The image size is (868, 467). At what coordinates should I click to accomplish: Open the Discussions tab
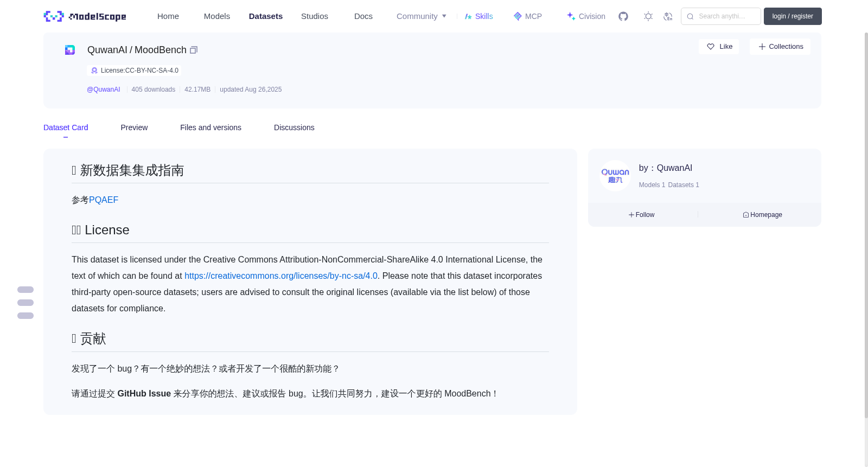click(x=294, y=127)
